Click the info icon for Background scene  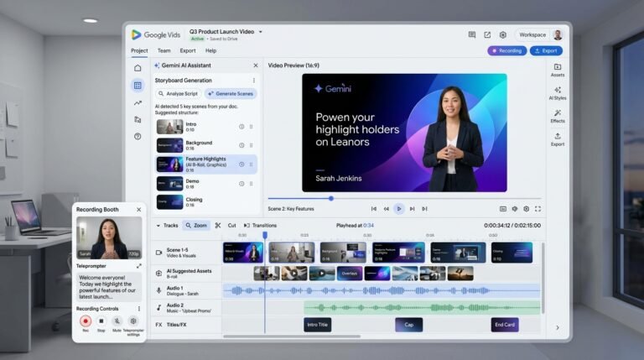click(241, 145)
